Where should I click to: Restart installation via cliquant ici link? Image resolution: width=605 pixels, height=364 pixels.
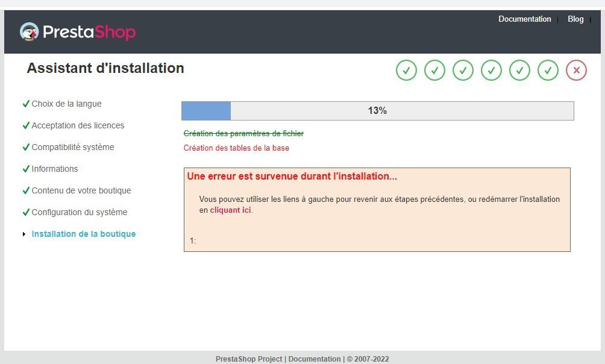tap(230, 210)
